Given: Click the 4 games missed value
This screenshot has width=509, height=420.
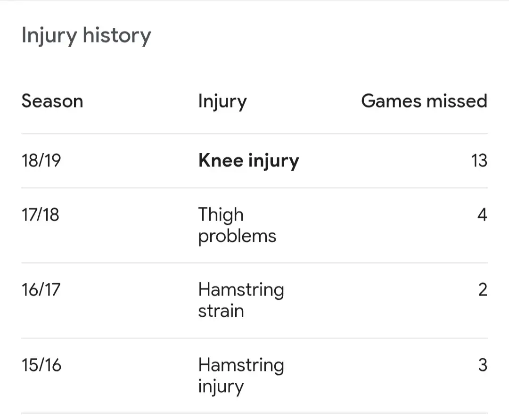Looking at the screenshot, I should [x=482, y=215].
